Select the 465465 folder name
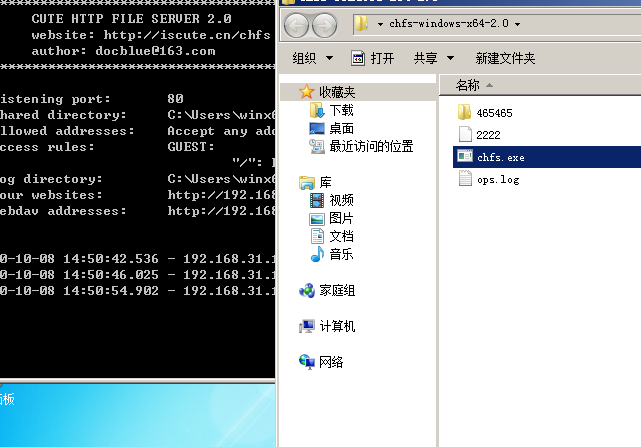 tap(494, 113)
